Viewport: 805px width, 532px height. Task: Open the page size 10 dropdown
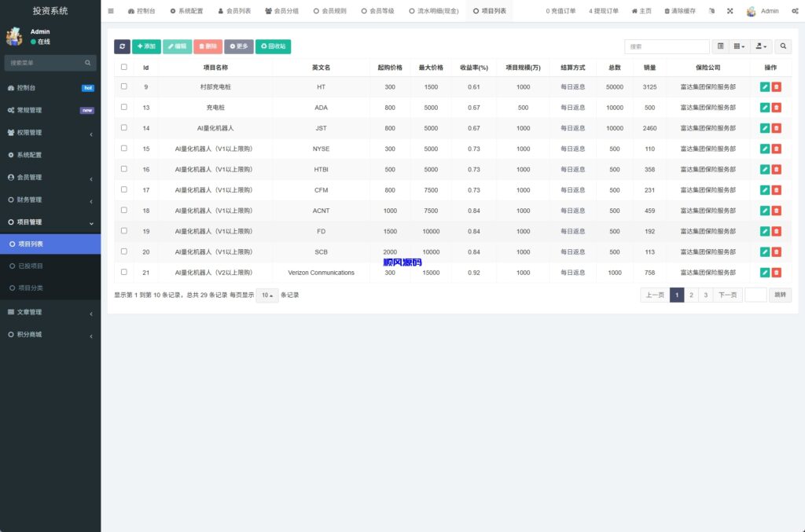click(267, 295)
